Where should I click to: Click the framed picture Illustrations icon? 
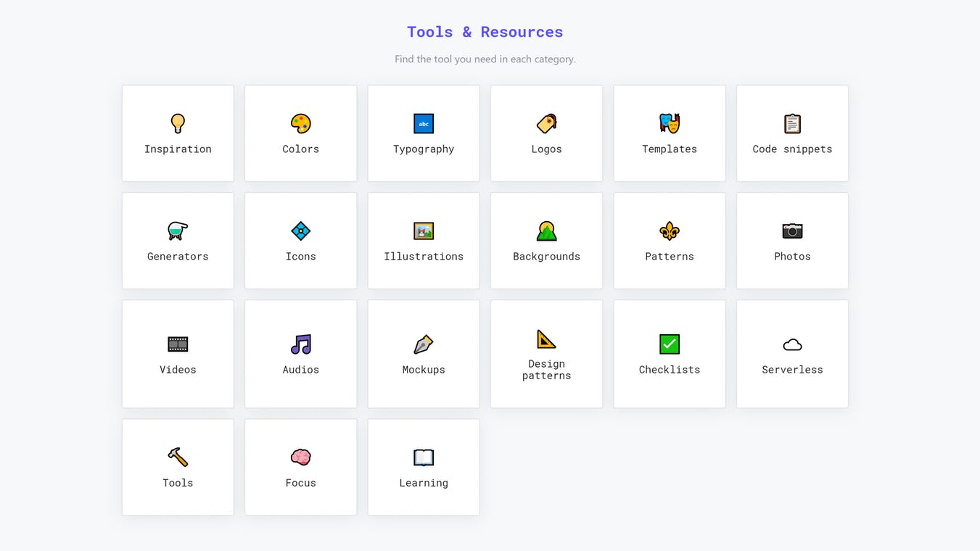[x=424, y=231]
